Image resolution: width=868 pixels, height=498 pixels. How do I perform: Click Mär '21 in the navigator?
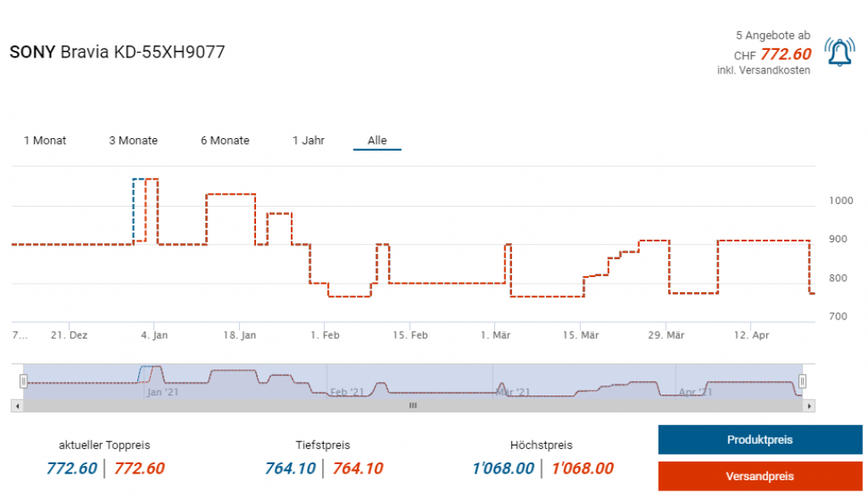coord(513,392)
